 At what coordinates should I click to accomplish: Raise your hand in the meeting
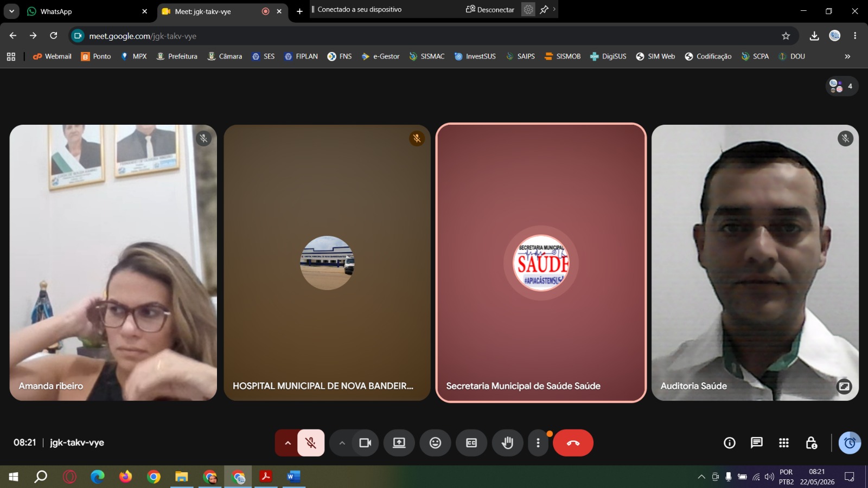tap(507, 443)
